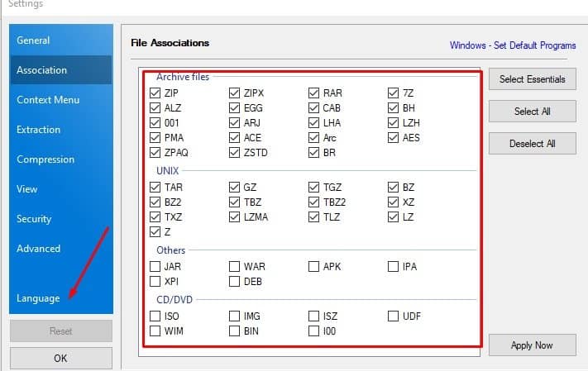Click the Select Essentials button

[532, 79]
